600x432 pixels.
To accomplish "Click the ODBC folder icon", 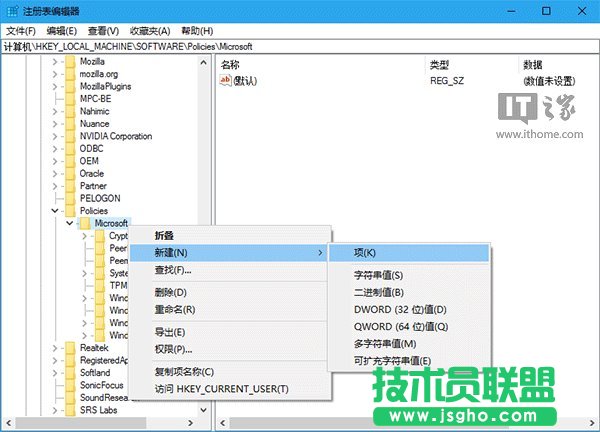I will [70, 148].
